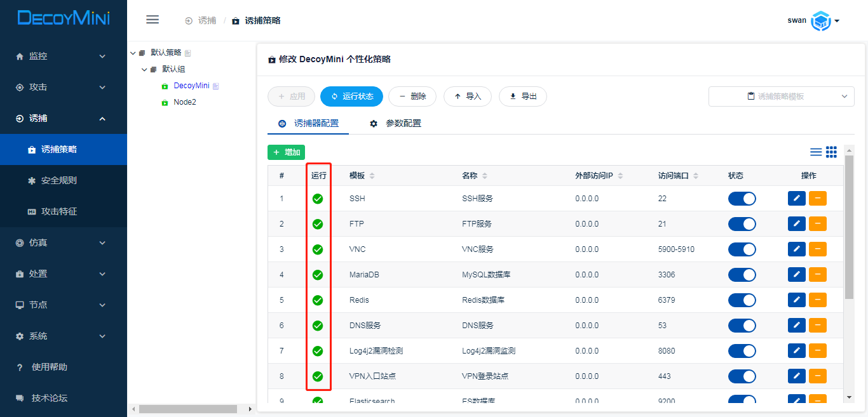This screenshot has width=868, height=417.
Task: Disable the SSH service status toggle
Action: (742, 199)
